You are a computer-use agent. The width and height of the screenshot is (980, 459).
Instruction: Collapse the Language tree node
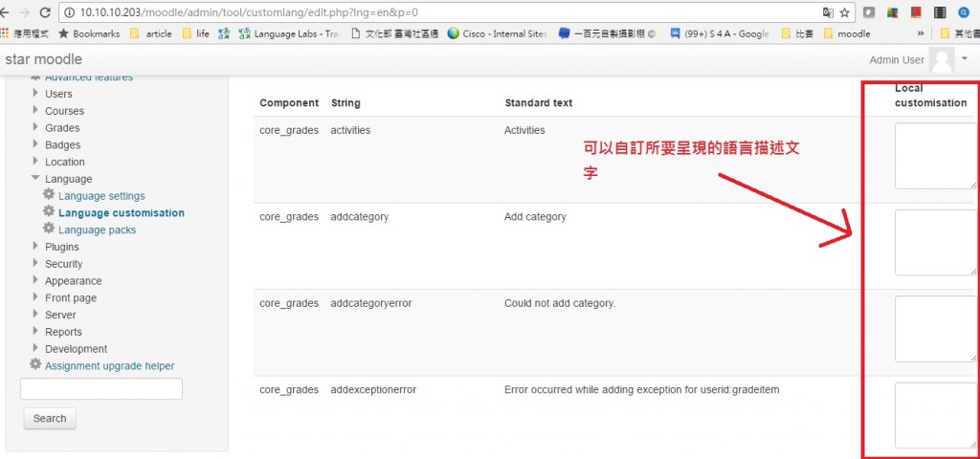tap(35, 178)
